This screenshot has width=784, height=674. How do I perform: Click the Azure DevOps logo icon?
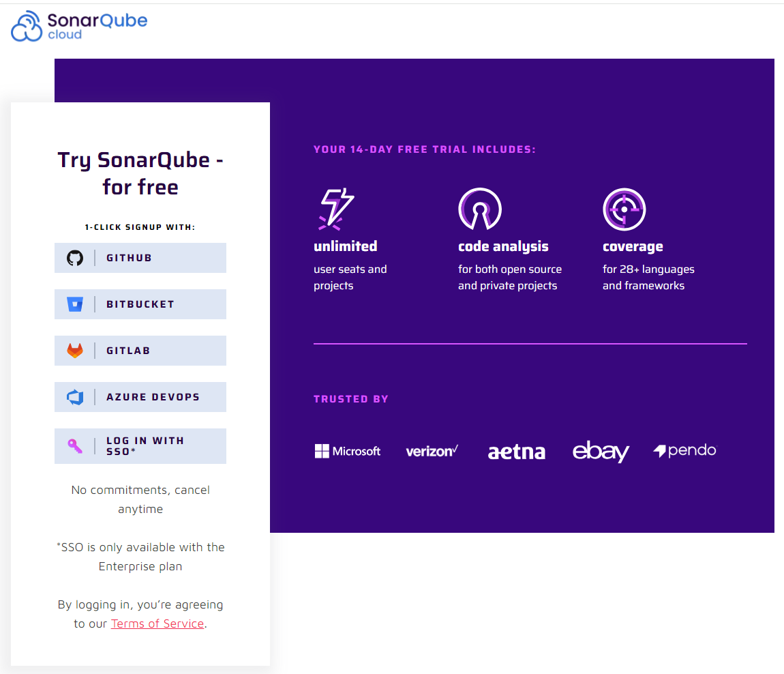click(x=75, y=396)
